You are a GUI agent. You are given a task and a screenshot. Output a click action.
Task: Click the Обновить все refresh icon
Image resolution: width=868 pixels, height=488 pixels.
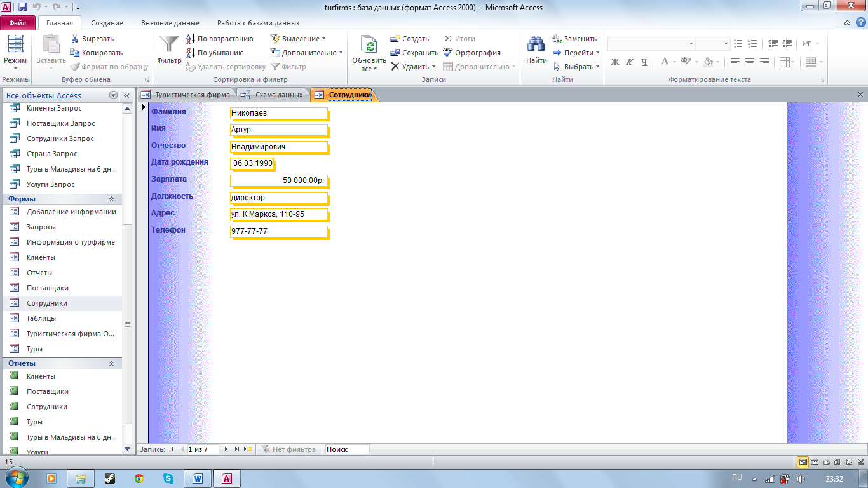(x=369, y=44)
